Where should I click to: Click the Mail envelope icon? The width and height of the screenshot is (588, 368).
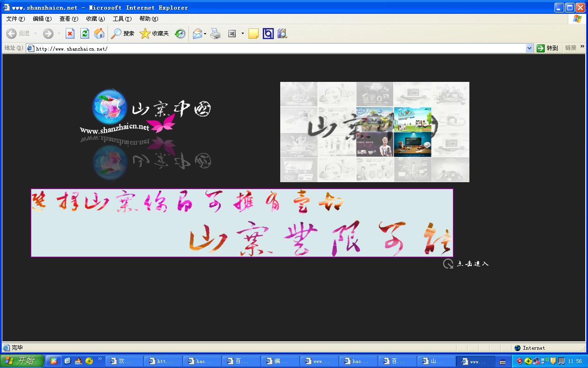tap(197, 34)
